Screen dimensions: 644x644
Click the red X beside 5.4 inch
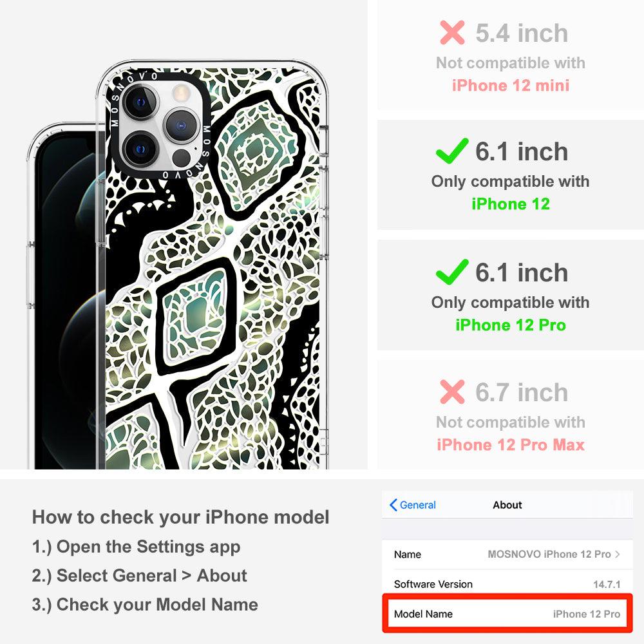[452, 32]
